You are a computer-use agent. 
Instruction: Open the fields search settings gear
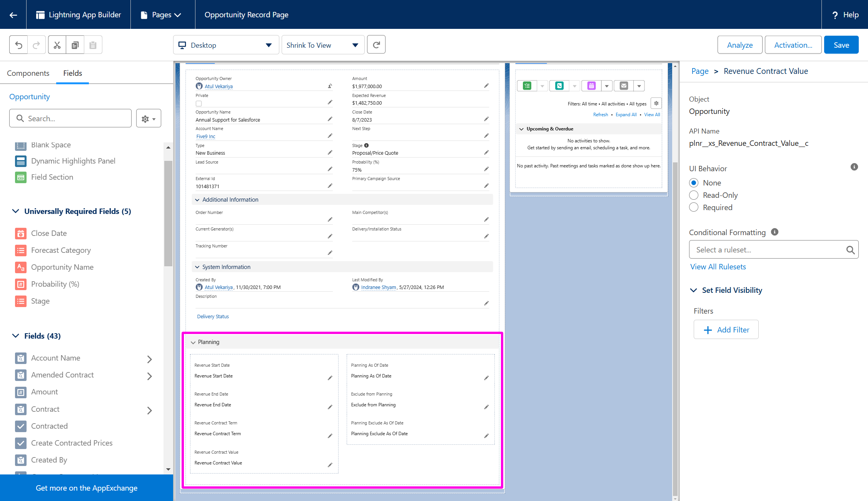[148, 119]
